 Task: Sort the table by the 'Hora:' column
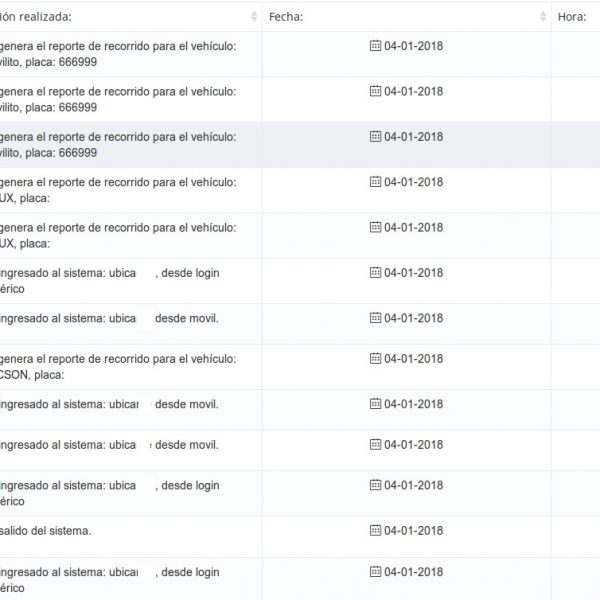coord(572,17)
